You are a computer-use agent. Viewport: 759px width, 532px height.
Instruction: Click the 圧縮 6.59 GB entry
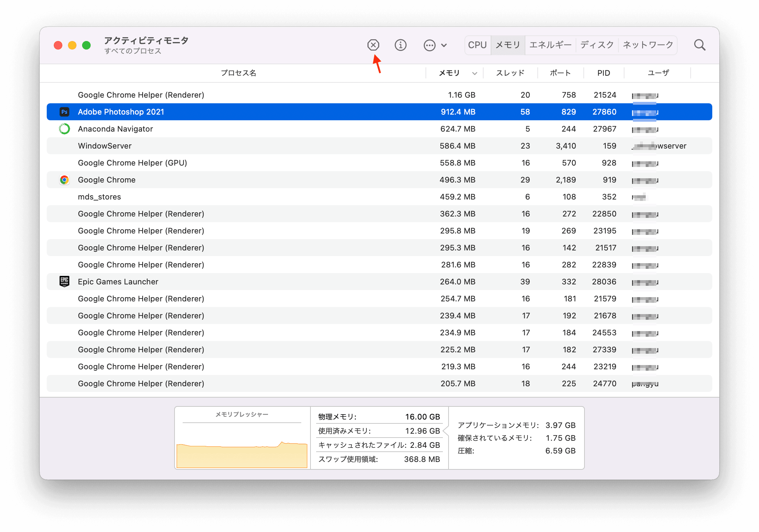click(517, 451)
